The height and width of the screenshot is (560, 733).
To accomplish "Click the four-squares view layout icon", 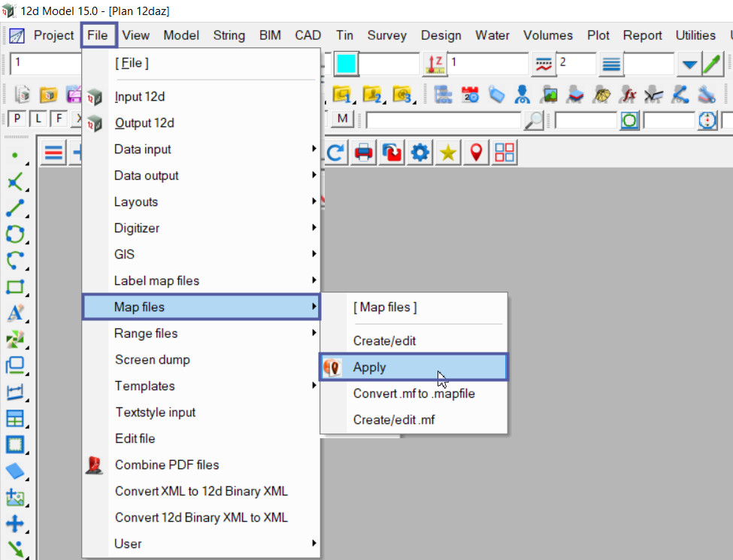I will tap(504, 153).
